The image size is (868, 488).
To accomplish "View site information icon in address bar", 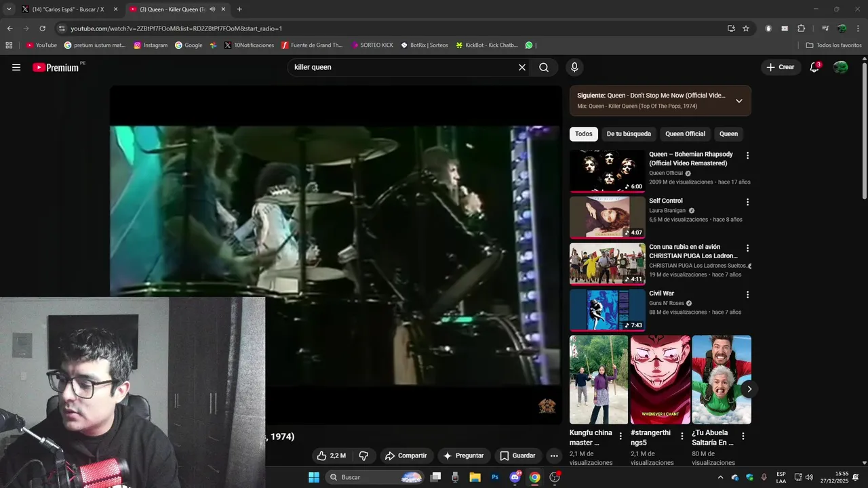I will pyautogui.click(x=62, y=28).
